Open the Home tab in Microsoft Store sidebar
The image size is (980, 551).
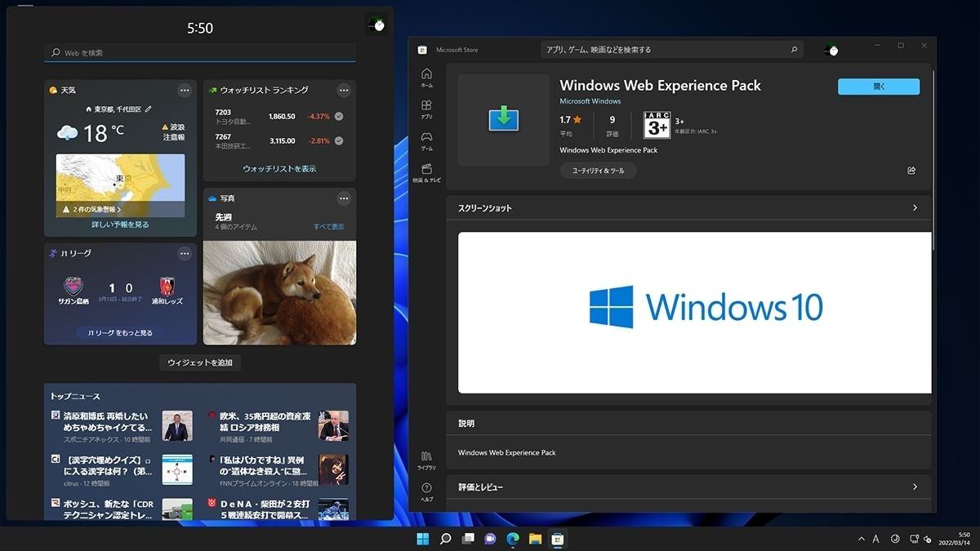point(426,78)
